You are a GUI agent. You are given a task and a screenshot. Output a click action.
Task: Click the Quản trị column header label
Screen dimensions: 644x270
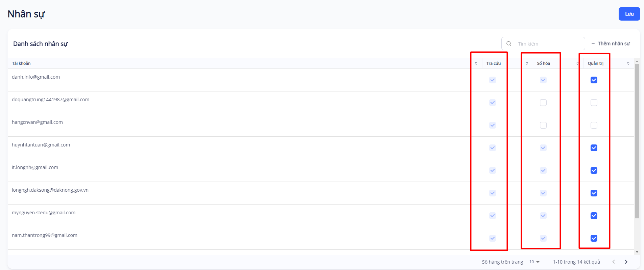pyautogui.click(x=595, y=63)
